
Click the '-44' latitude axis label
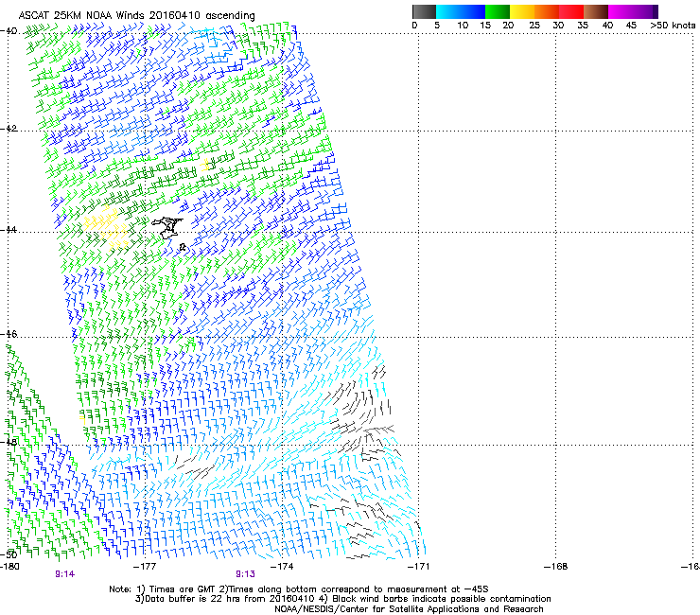(x=9, y=230)
